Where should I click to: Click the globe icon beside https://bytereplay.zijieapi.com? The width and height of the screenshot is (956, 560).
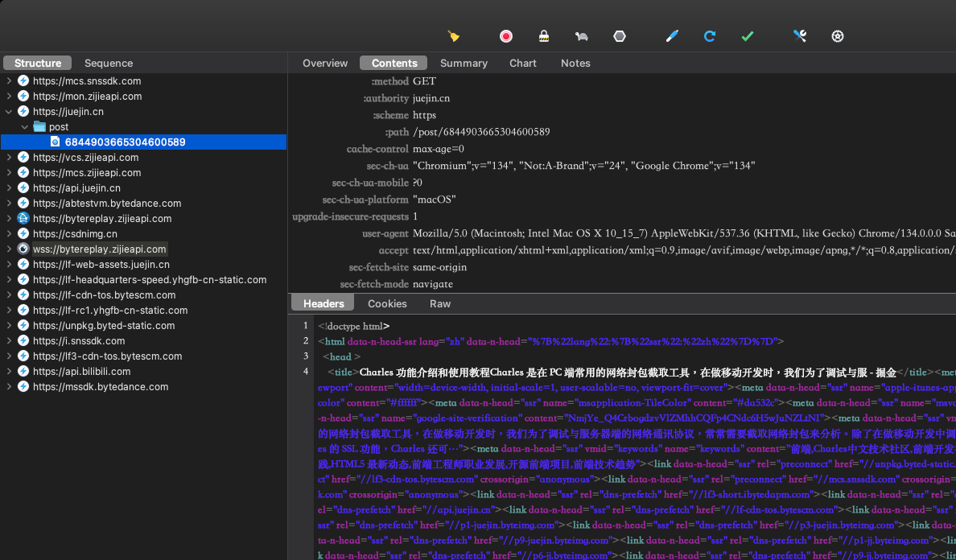coord(23,218)
